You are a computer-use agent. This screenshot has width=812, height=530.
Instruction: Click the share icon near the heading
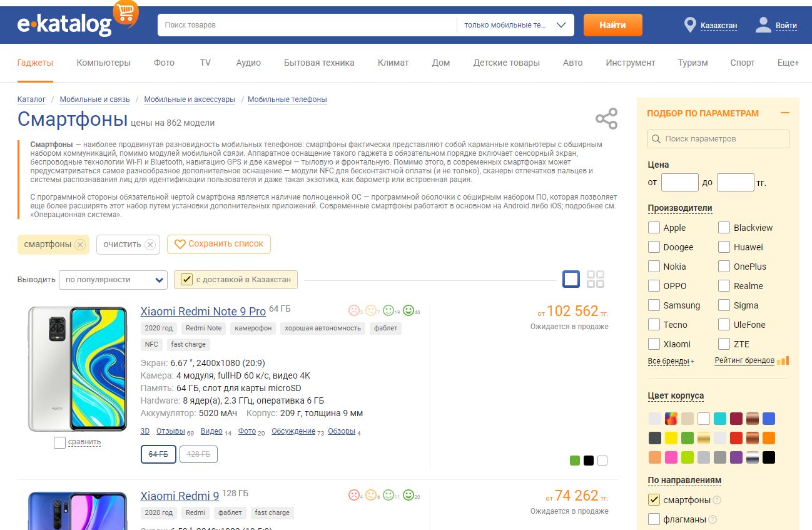point(606,118)
